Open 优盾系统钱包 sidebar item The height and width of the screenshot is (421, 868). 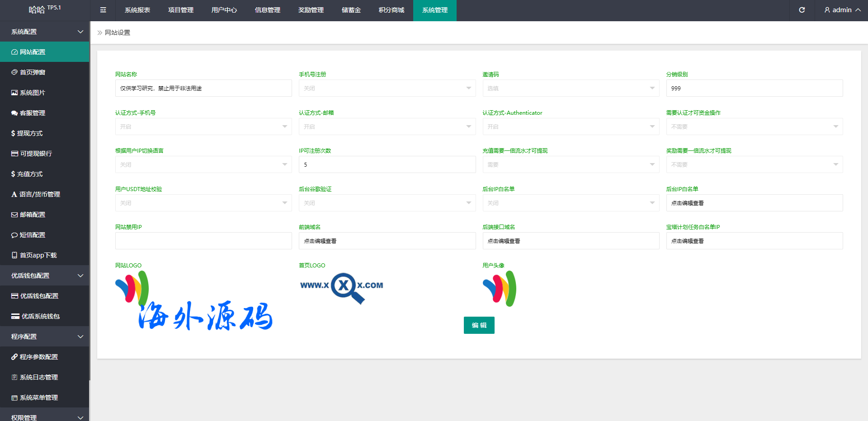(x=41, y=316)
